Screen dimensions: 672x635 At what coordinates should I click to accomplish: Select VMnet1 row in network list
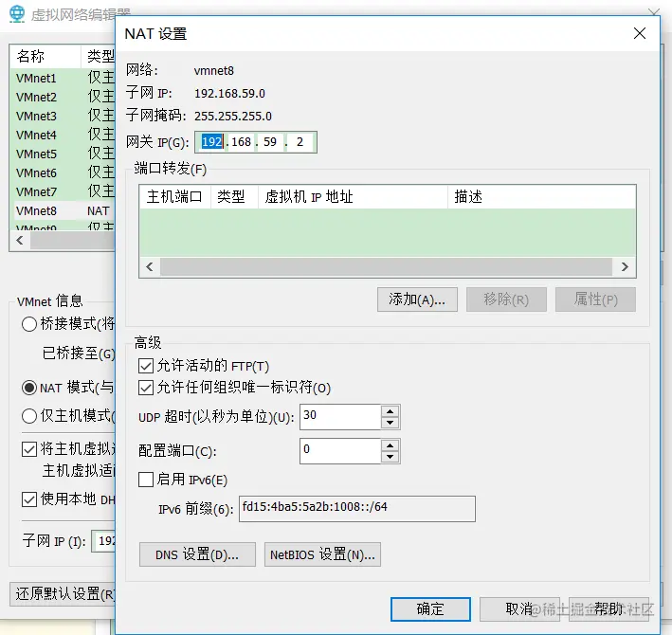pos(63,79)
